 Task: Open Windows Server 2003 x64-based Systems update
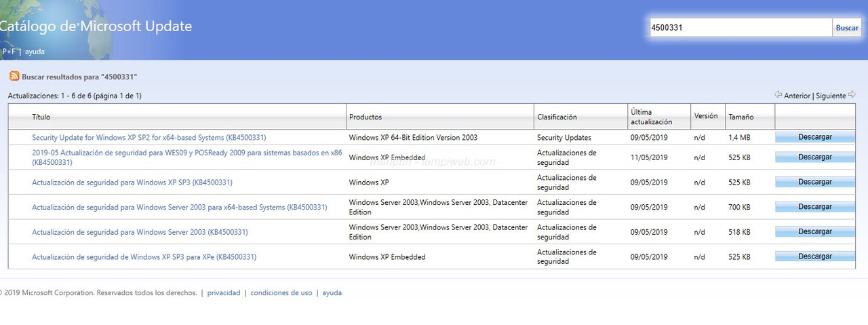(180, 207)
